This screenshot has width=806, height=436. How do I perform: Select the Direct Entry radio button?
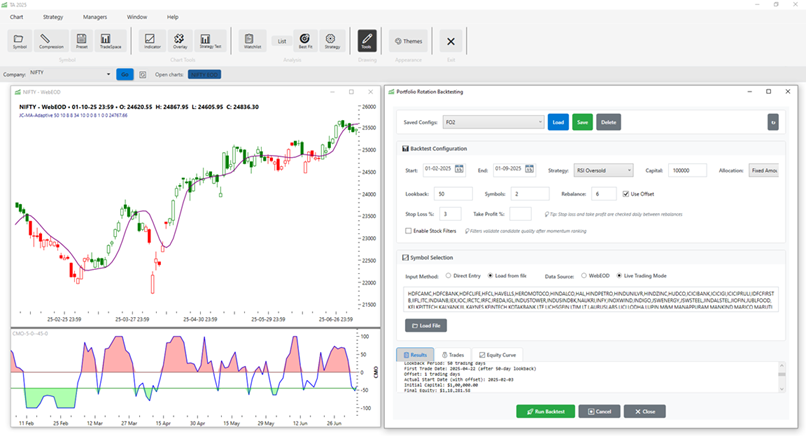click(x=448, y=275)
